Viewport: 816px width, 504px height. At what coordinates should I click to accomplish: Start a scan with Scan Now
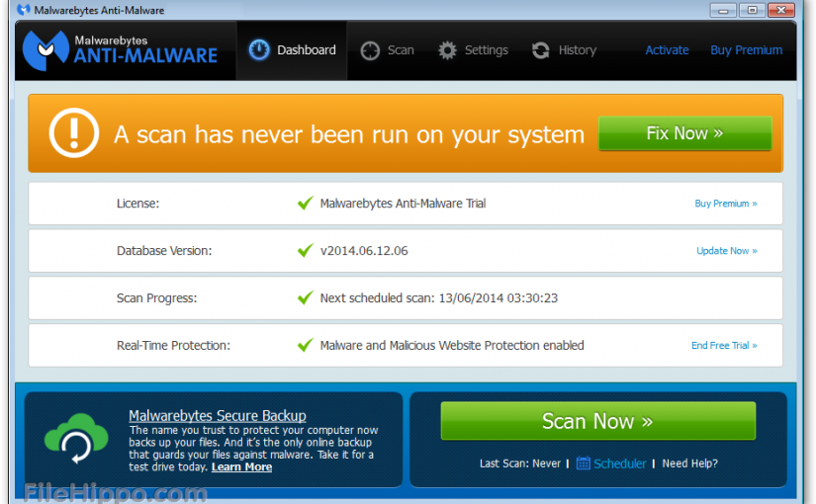(597, 422)
